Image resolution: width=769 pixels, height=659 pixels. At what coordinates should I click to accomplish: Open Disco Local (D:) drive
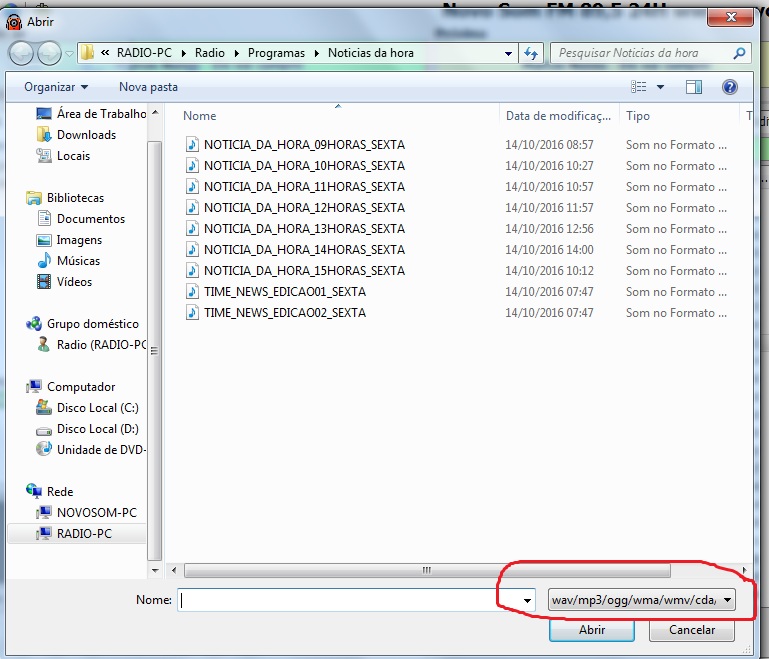click(87, 429)
